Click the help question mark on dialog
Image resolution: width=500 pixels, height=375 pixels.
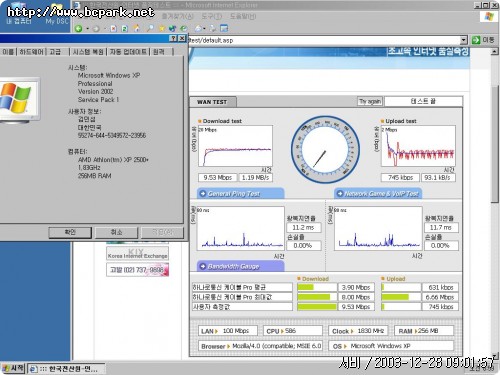[x=173, y=38]
